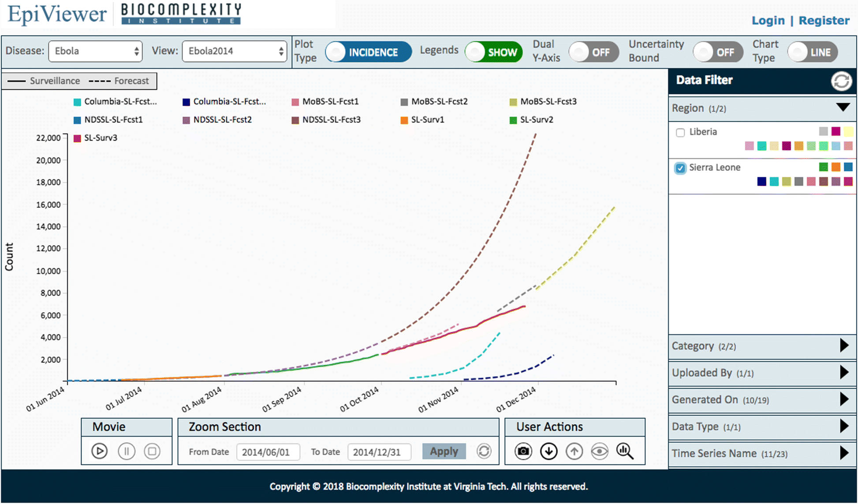
Task: Click the Movie panel header
Action: click(127, 427)
